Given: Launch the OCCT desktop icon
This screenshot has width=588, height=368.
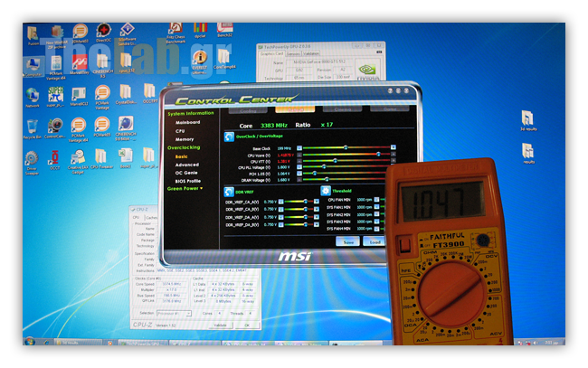Looking at the screenshot, I should pos(56,156).
